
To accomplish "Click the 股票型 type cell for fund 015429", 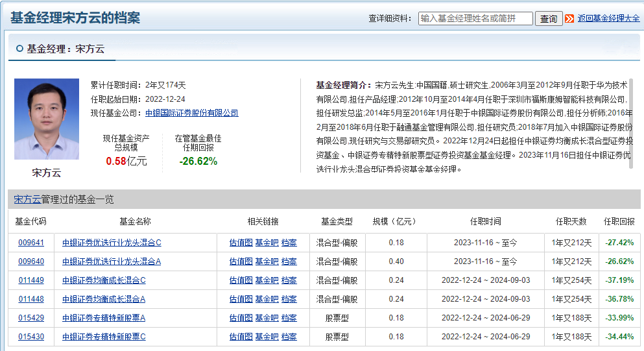I will 337,318.
